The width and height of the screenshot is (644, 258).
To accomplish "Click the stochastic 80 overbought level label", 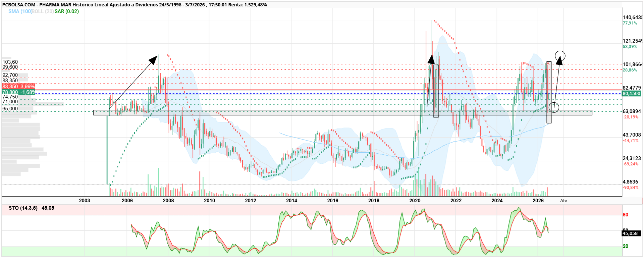I will 626,215.
